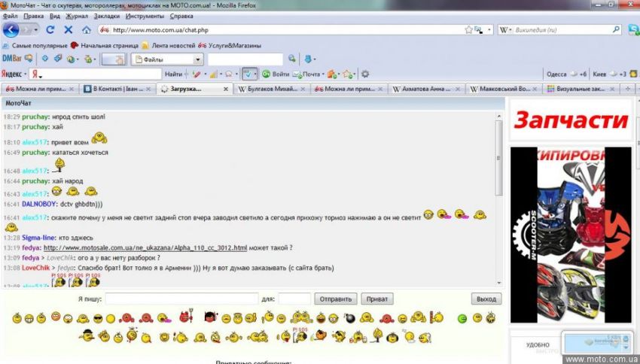Click the Я пишу message field
640x364 pixels.
click(x=181, y=299)
